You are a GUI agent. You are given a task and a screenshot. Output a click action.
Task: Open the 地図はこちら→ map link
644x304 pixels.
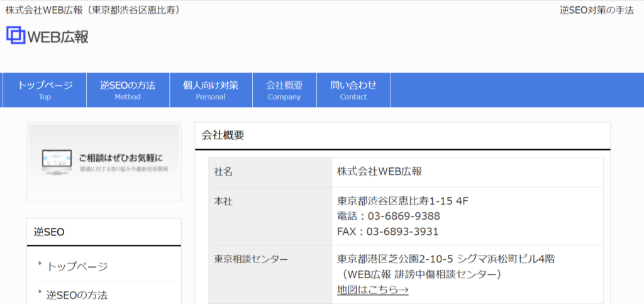click(x=372, y=290)
